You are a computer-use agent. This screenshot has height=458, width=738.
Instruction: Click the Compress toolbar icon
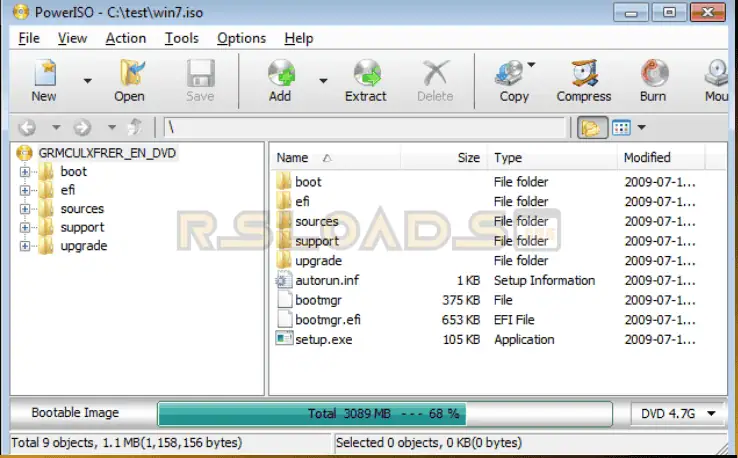[x=584, y=73]
